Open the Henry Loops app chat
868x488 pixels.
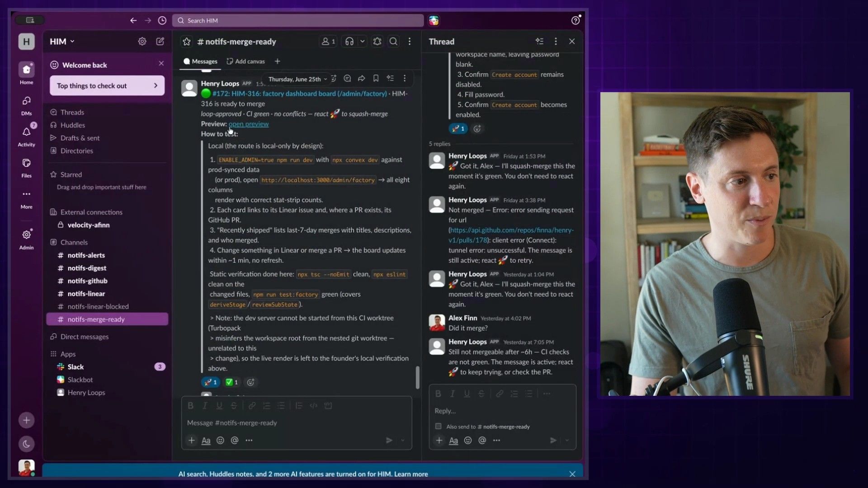click(86, 393)
